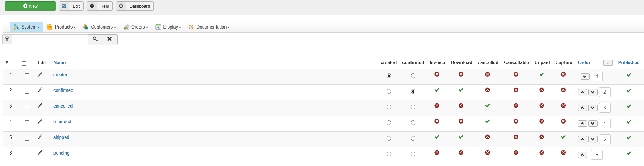Open the Display dropdown menu
This screenshot has height=166, width=644.
[169, 27]
